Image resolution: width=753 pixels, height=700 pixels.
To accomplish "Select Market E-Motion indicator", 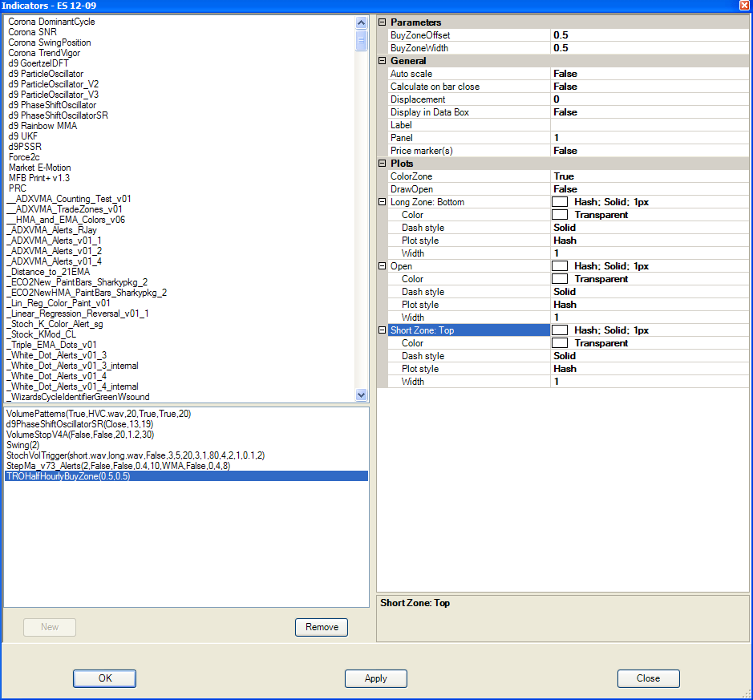I will [40, 168].
